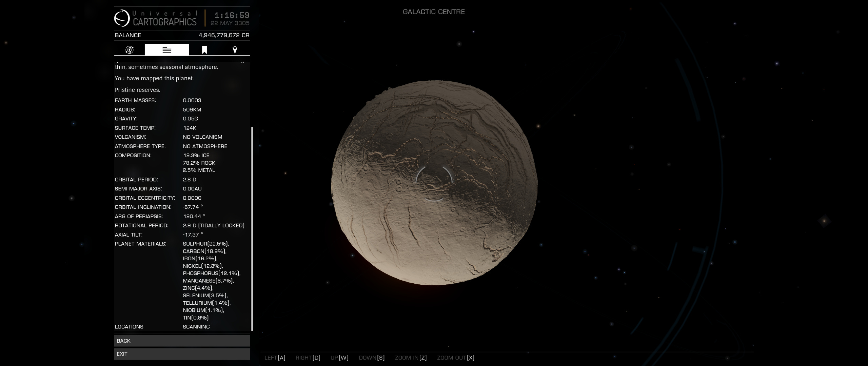Click the You have mapped this planet text
The image size is (868, 366).
tap(154, 78)
